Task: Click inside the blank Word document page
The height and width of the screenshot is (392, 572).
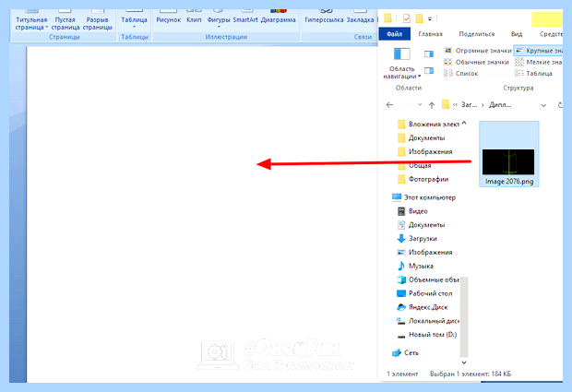Action: click(202, 214)
